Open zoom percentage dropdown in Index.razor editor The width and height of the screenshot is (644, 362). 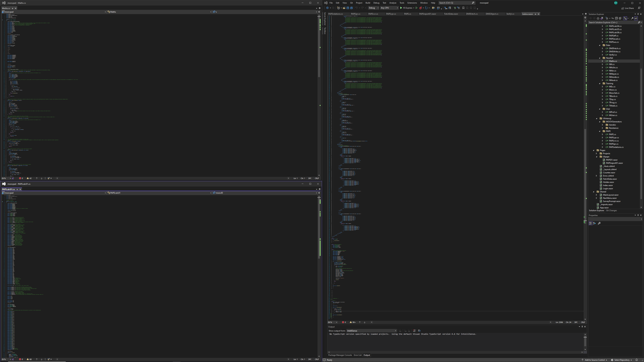pyautogui.click(x=336, y=322)
